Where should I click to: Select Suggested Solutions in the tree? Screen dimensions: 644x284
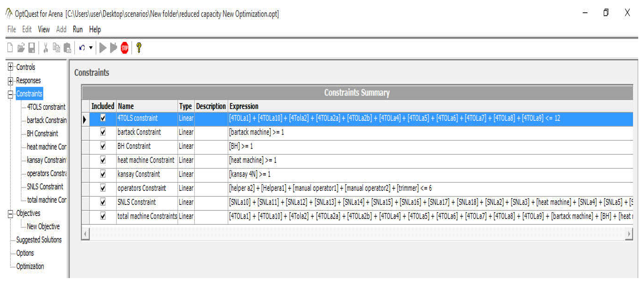pyautogui.click(x=39, y=240)
